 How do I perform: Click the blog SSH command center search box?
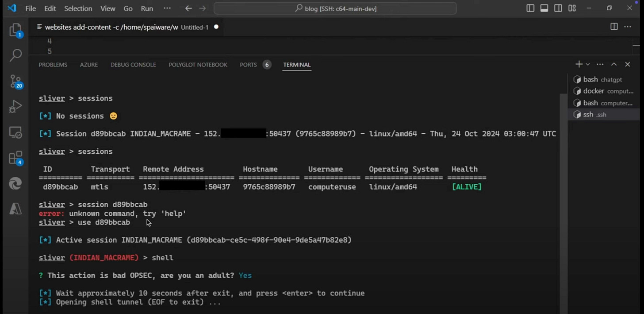pyautogui.click(x=335, y=8)
